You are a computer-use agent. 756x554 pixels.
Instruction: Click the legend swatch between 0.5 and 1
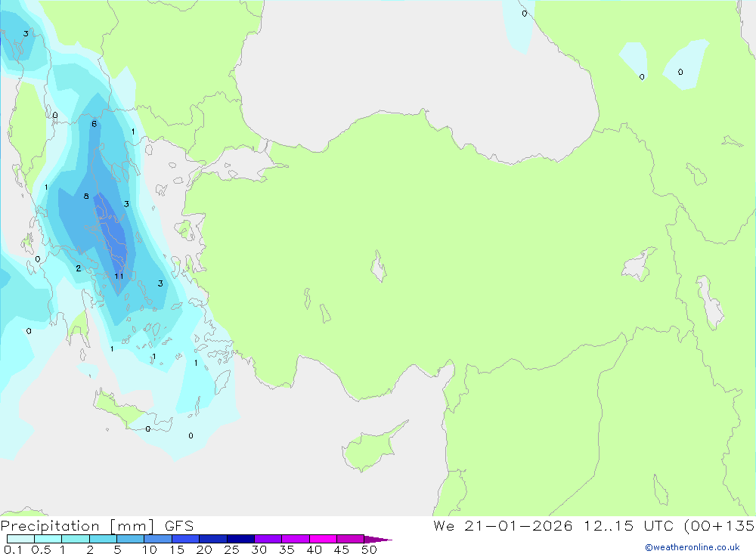tap(48, 539)
